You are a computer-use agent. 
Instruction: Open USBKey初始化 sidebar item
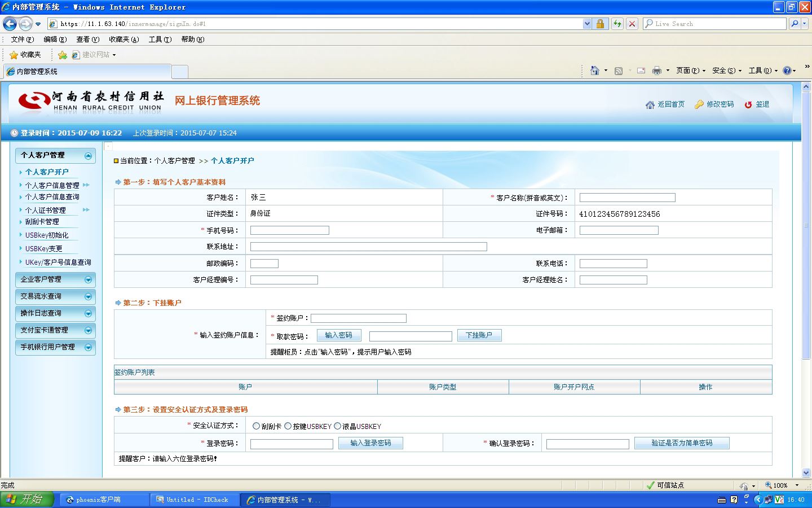click(x=47, y=235)
